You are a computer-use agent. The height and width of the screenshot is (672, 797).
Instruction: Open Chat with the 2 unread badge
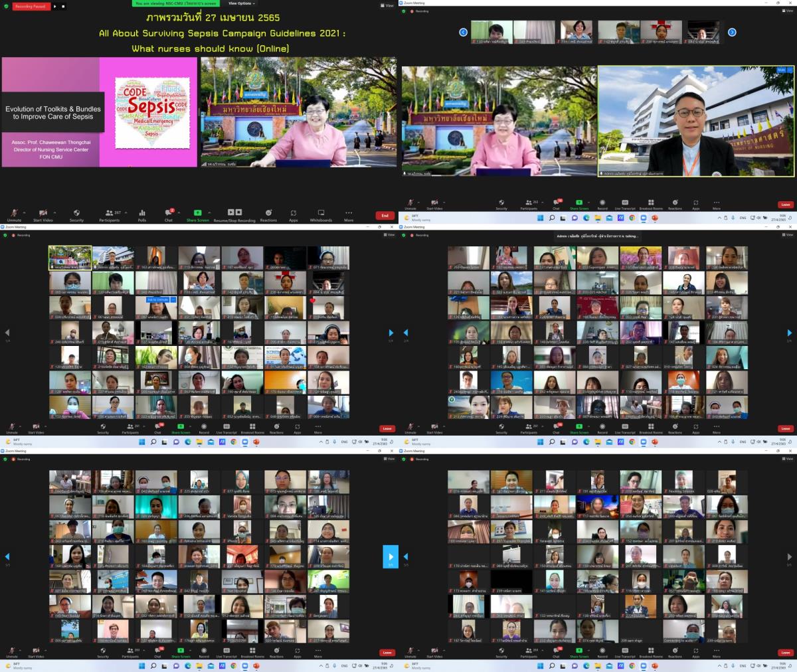(169, 214)
